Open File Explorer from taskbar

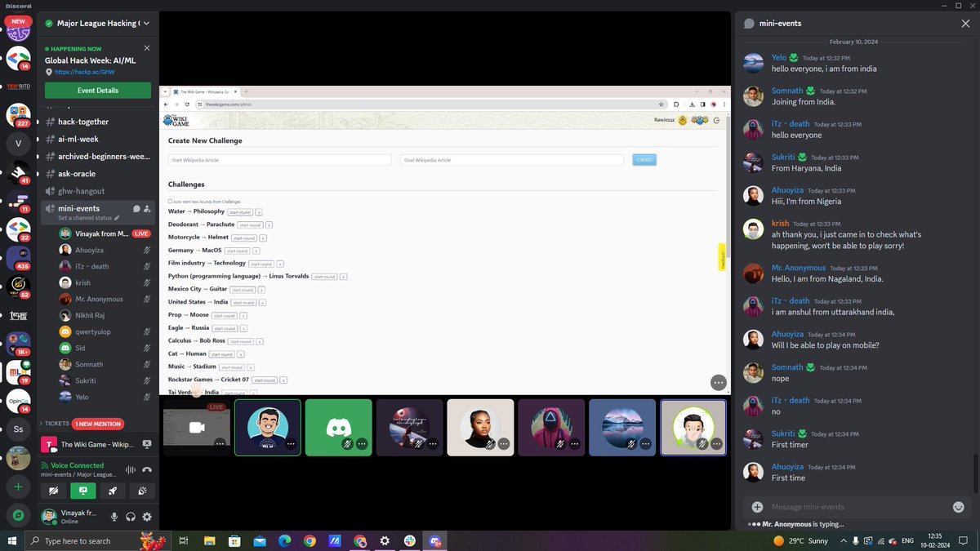[x=209, y=540]
